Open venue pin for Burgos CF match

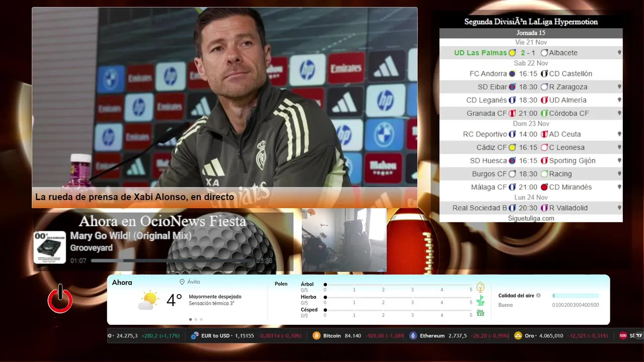(619, 174)
